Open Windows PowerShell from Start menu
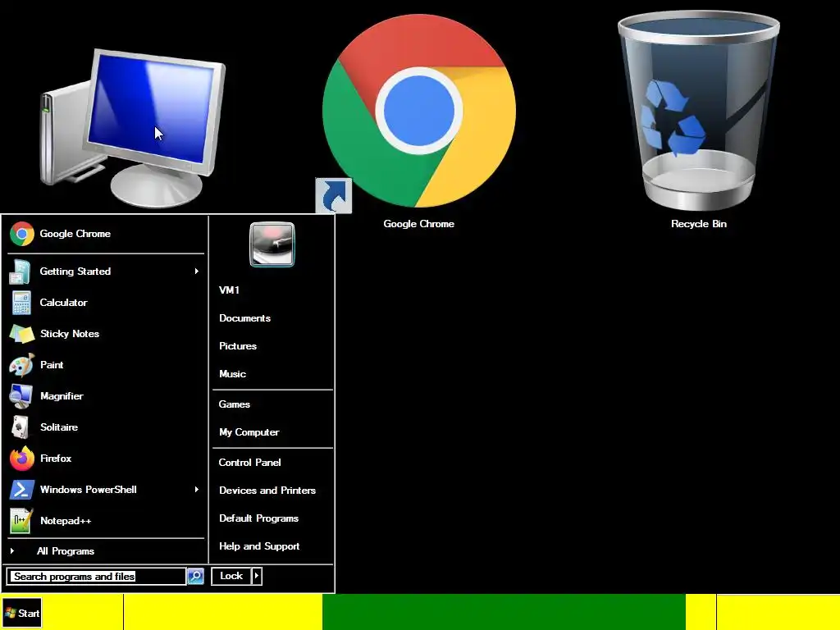840x630 pixels. click(x=106, y=489)
